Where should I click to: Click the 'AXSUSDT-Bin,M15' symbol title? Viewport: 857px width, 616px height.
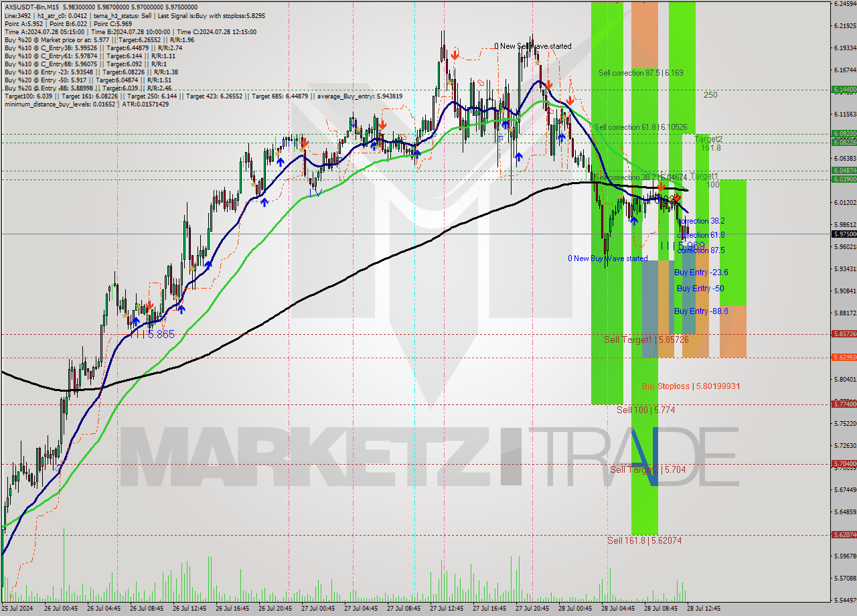[32, 7]
